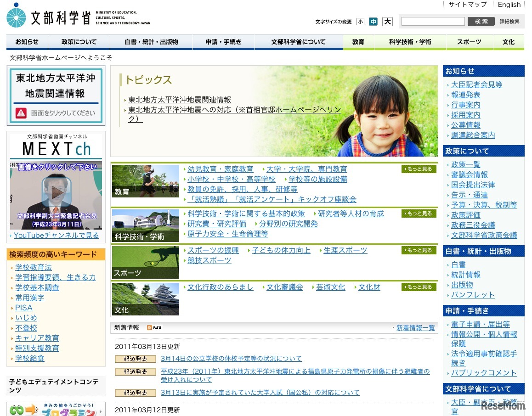
Task: Select the 小 small font size option
Action: tap(361, 21)
